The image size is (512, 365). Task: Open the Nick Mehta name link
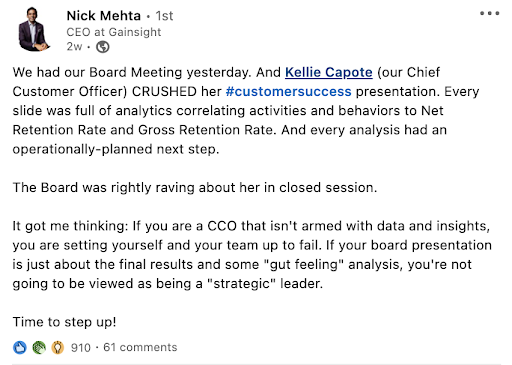(104, 16)
